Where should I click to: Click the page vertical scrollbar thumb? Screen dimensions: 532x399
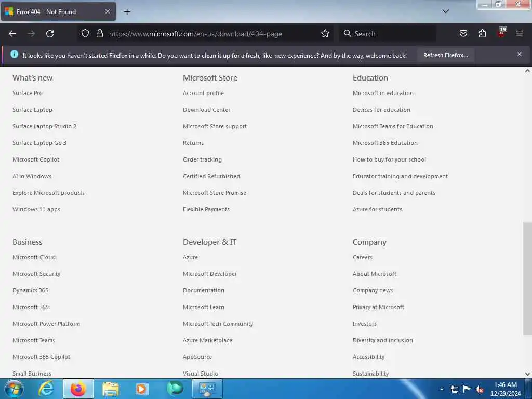pos(527,278)
